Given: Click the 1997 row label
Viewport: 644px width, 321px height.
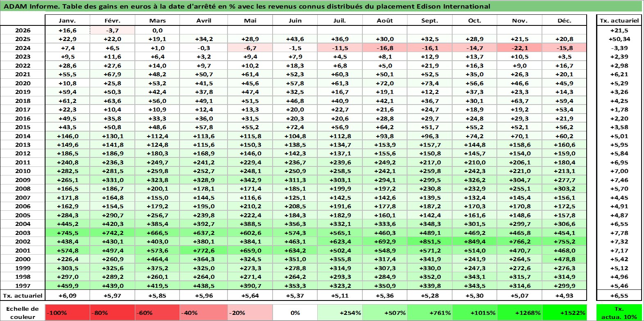Looking at the screenshot, I should click(x=23, y=286).
